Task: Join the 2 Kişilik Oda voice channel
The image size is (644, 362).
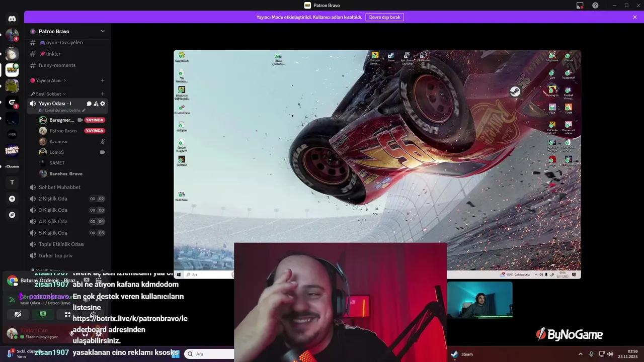Action: click(67, 199)
